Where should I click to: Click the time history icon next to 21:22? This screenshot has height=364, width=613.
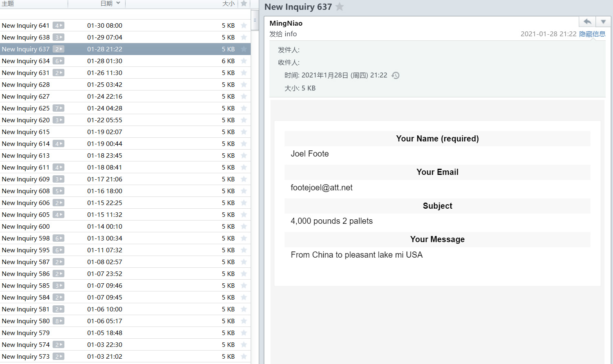click(395, 75)
